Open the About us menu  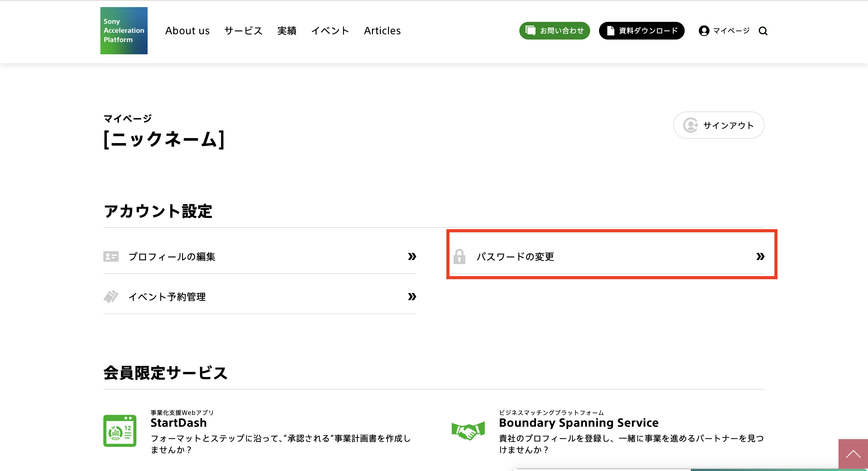pyautogui.click(x=187, y=31)
